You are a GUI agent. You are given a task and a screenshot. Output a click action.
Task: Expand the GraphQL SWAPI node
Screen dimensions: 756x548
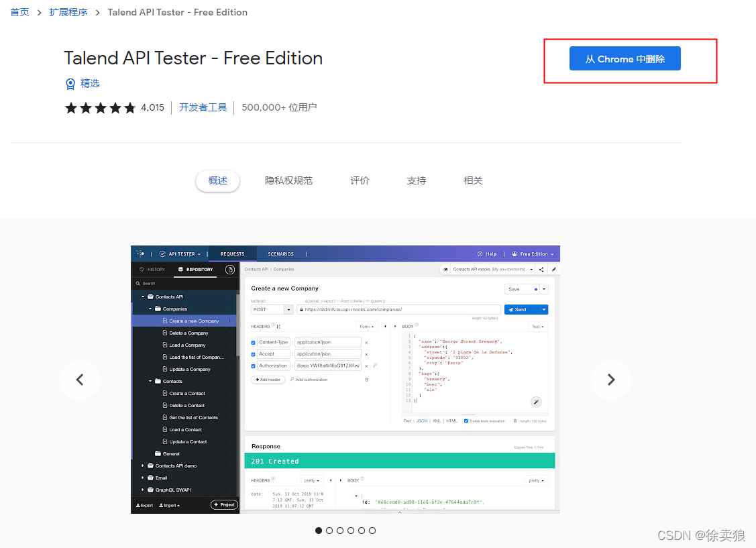(143, 490)
